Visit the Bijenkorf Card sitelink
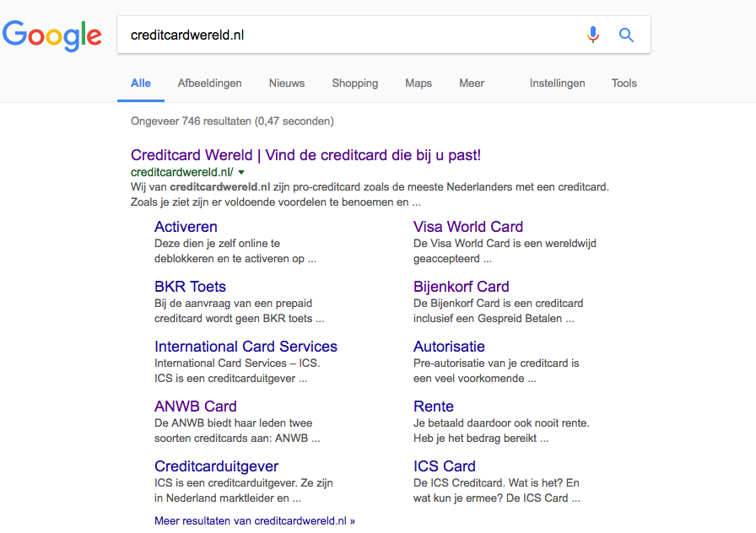The image size is (756, 533). 461,286
